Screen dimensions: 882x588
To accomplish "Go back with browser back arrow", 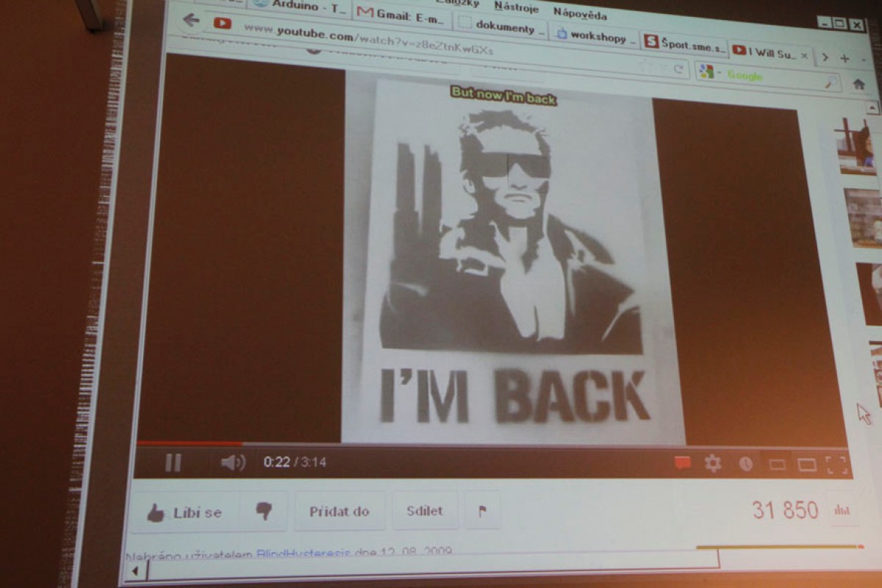I will (191, 21).
